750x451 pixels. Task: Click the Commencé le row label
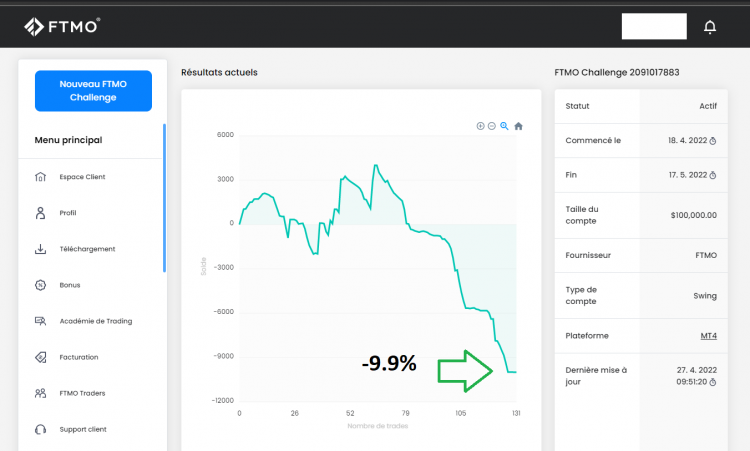coord(593,141)
